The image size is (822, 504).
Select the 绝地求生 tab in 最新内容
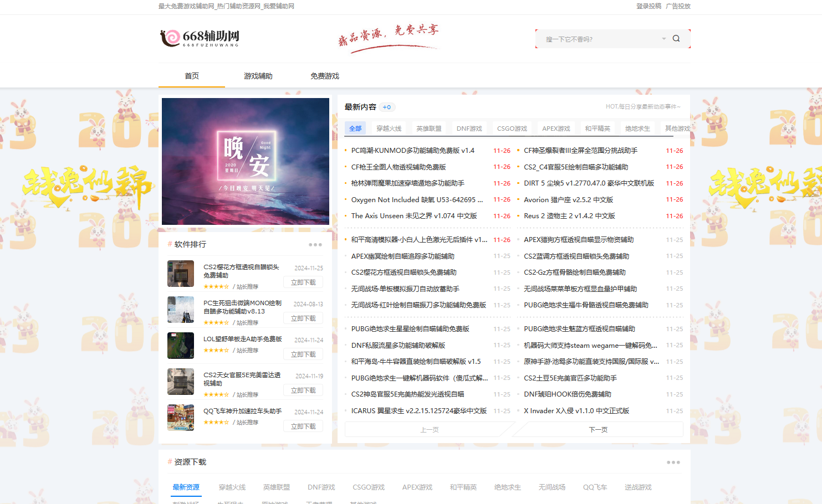coord(637,128)
